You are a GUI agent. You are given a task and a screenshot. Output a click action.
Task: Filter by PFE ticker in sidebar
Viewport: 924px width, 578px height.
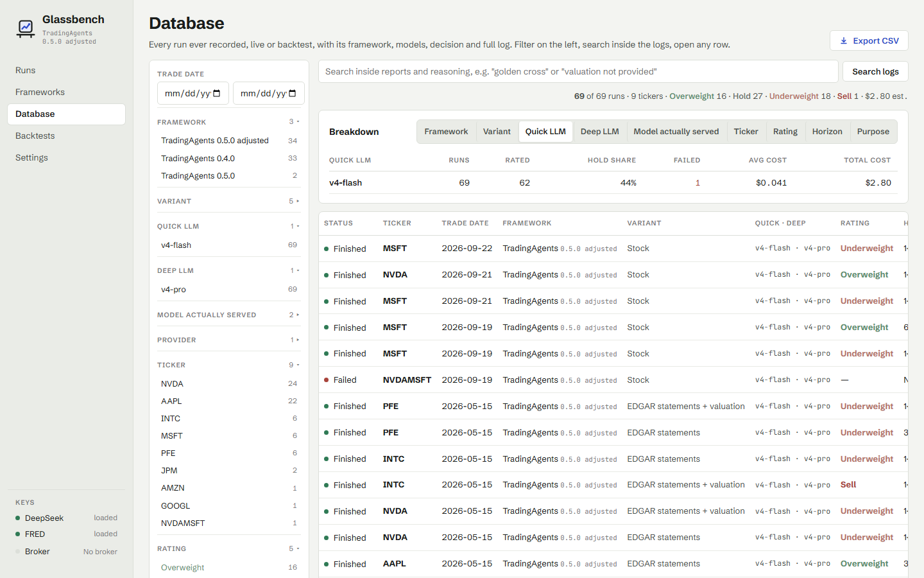(x=228, y=453)
